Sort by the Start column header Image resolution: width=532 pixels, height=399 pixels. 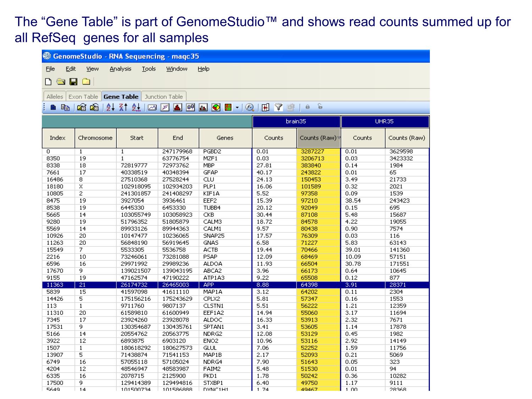tap(137, 138)
